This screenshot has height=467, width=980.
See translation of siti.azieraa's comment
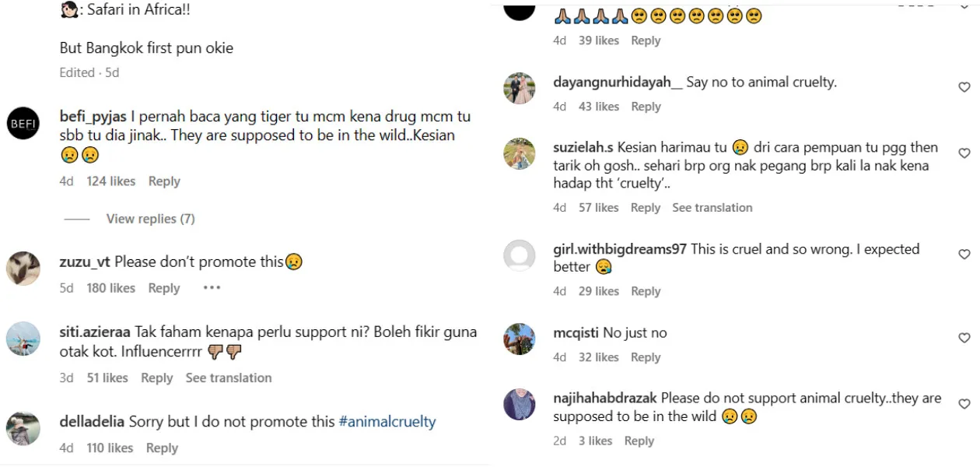[x=229, y=377]
